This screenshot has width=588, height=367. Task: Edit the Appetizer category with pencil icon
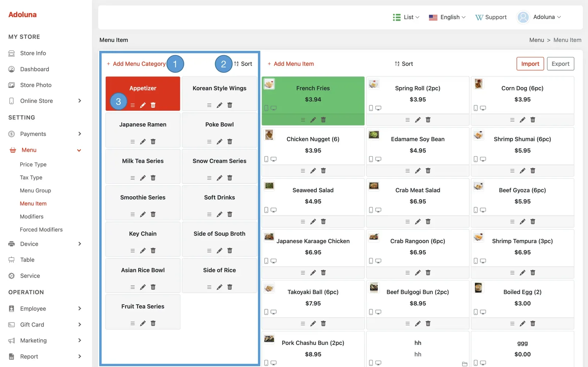pyautogui.click(x=143, y=105)
